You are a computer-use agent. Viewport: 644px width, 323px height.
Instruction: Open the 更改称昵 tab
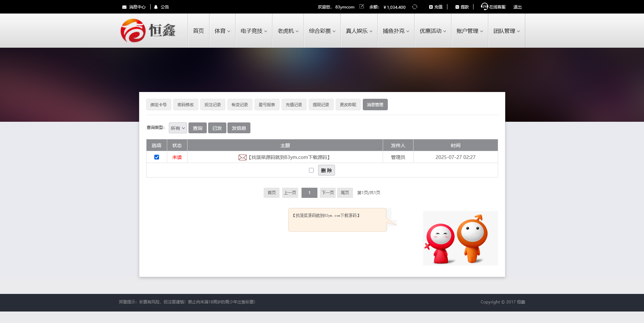[348, 105]
